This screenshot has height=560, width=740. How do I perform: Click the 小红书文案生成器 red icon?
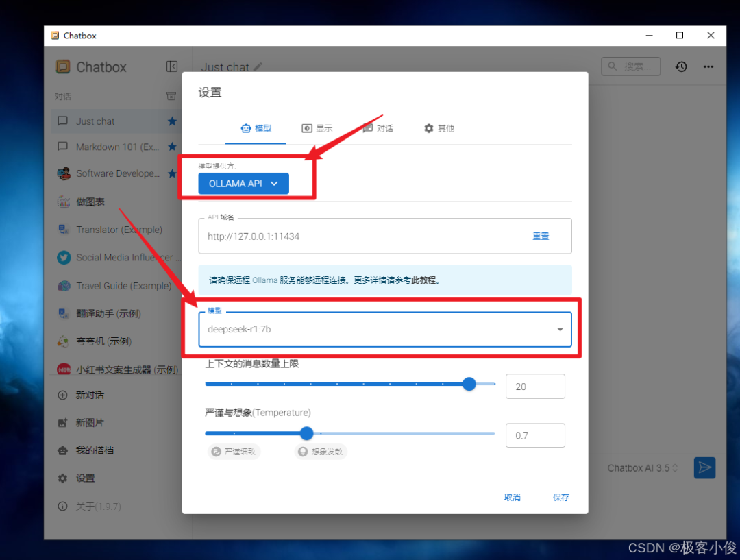pyautogui.click(x=64, y=369)
